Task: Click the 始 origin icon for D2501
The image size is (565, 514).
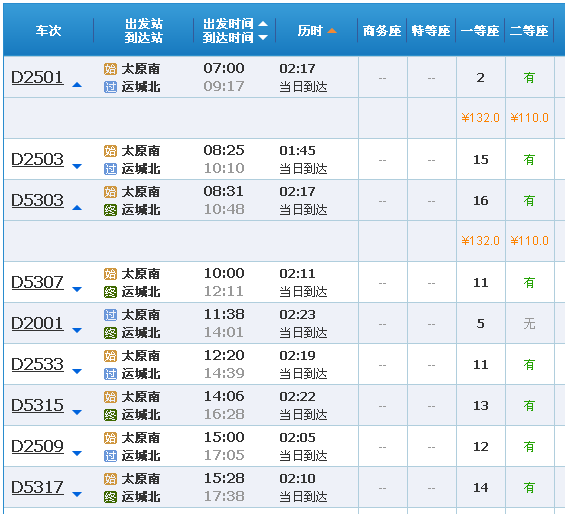Action: [x=110, y=68]
